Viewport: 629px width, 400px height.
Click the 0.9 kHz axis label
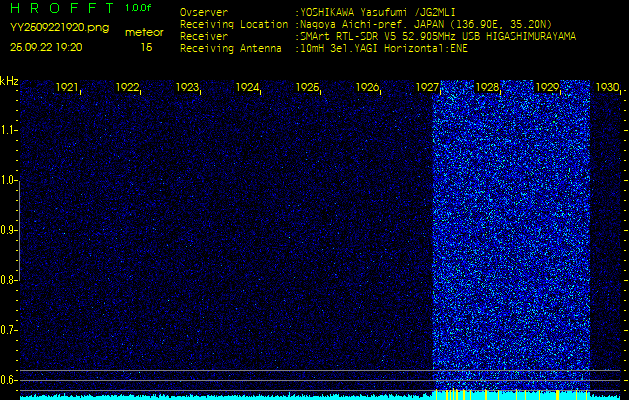coord(7,230)
